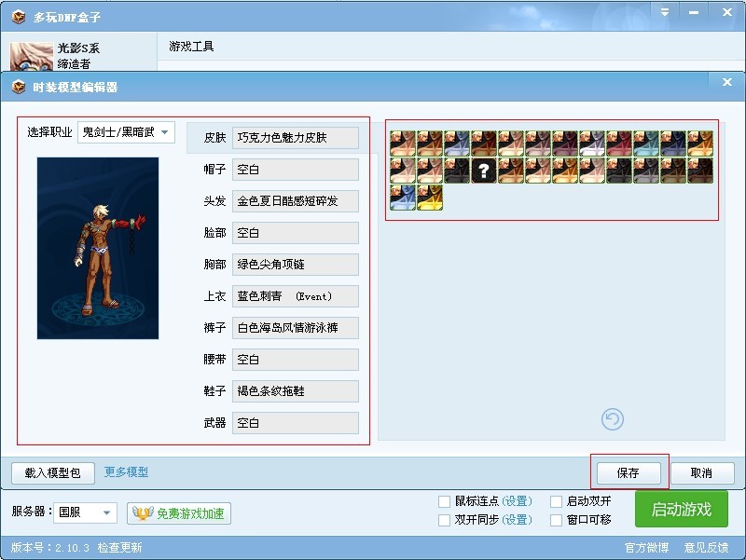
Task: Select the mystery "?" skin thumbnail
Action: (483, 171)
